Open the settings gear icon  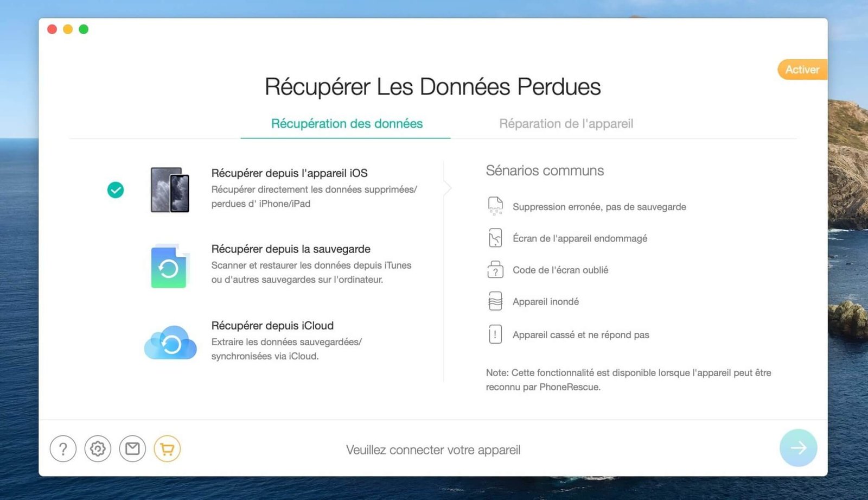pyautogui.click(x=98, y=449)
